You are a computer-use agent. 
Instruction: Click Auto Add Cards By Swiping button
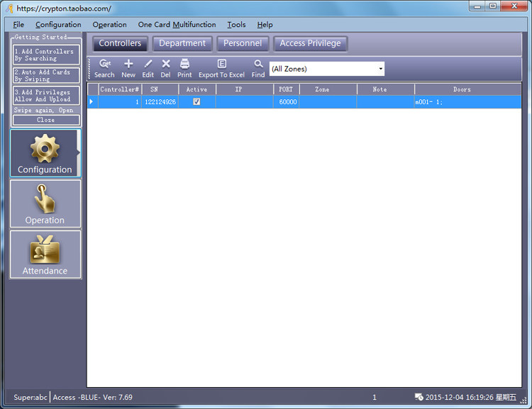coord(46,75)
